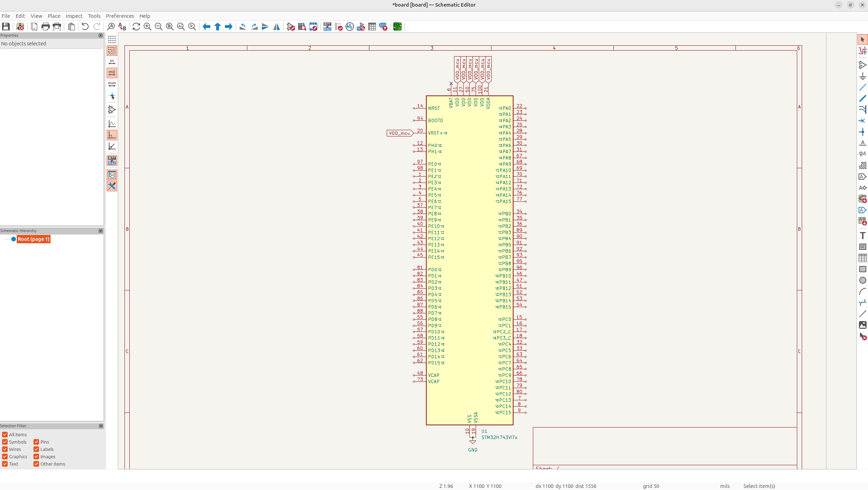Click the VDD_mcu label on VREF+ pin
The width and height of the screenshot is (868, 490).
pyautogui.click(x=399, y=133)
